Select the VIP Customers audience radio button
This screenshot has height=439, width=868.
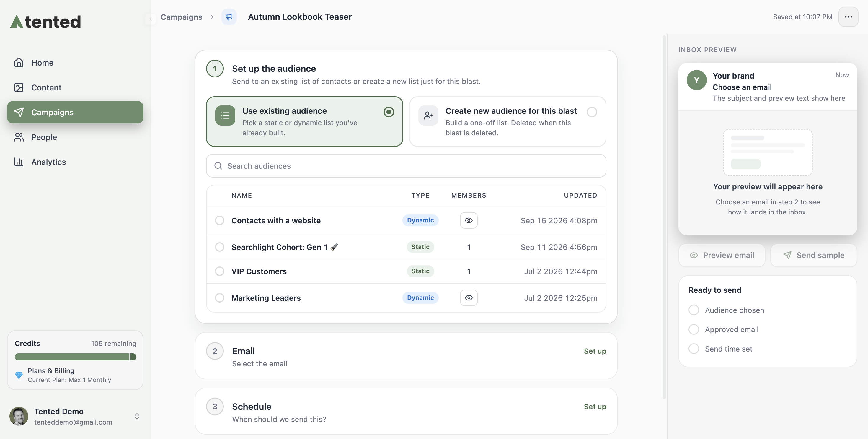pos(219,271)
